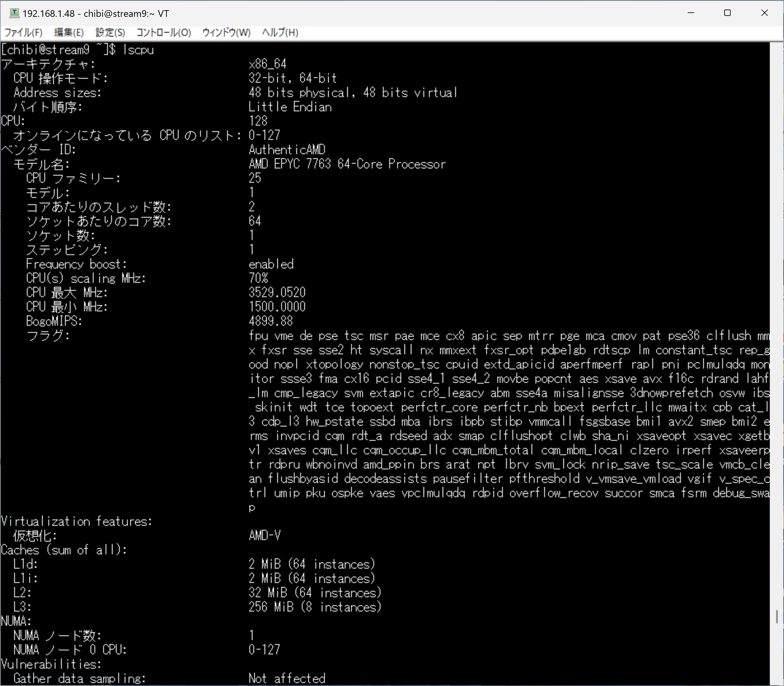Image resolution: width=784 pixels, height=686 pixels.
Task: Open the ファイル(F) menu
Action: (23, 32)
